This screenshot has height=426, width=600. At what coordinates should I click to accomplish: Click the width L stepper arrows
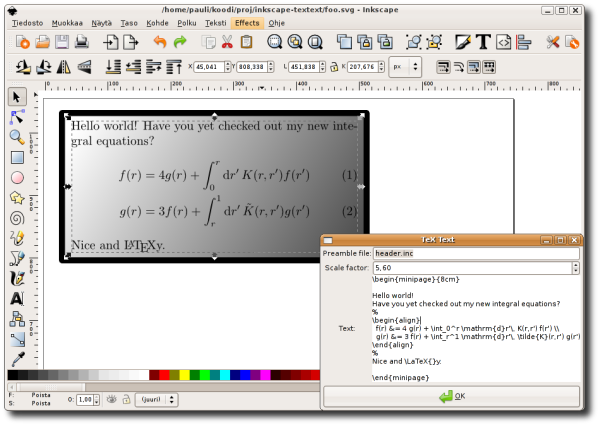pos(322,67)
